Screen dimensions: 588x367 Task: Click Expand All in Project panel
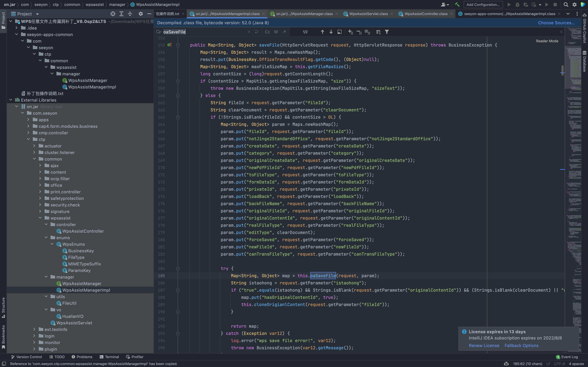(x=121, y=14)
